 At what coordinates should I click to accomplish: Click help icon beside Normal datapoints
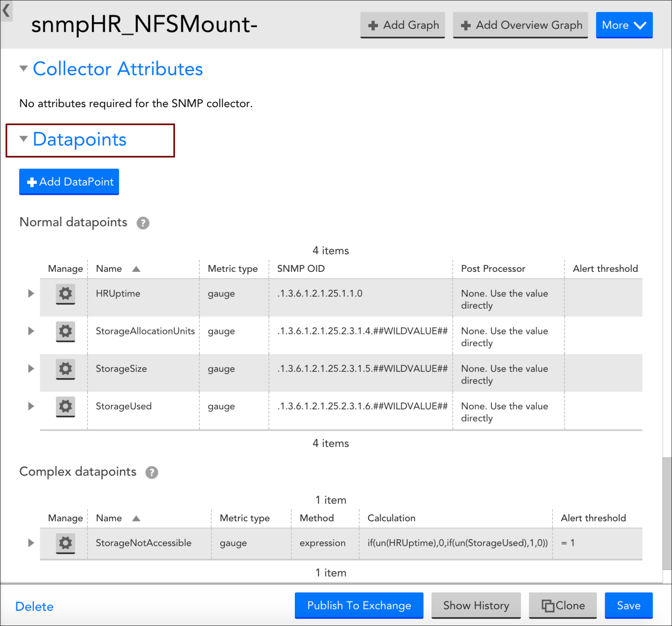143,223
